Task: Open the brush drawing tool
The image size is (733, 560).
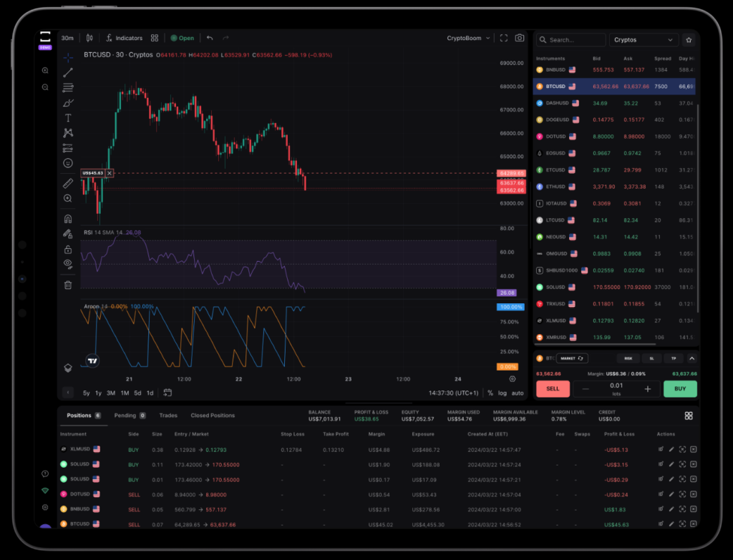Action: tap(67, 103)
